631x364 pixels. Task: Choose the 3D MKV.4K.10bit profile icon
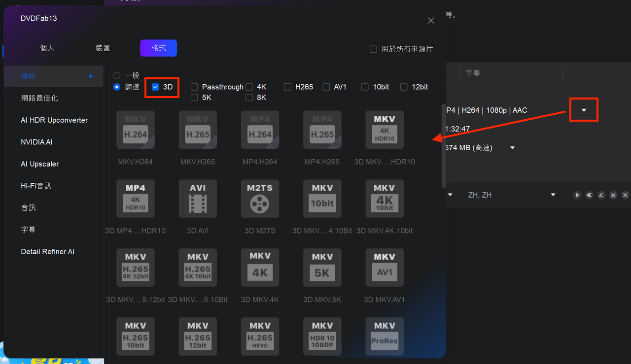[385, 199]
